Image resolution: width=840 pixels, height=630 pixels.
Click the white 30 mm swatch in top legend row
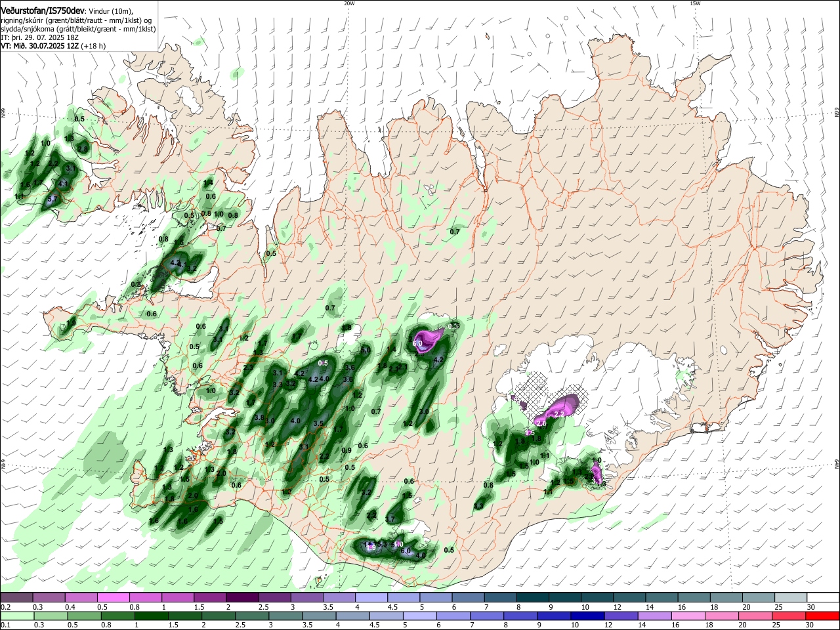pyautogui.click(x=824, y=598)
